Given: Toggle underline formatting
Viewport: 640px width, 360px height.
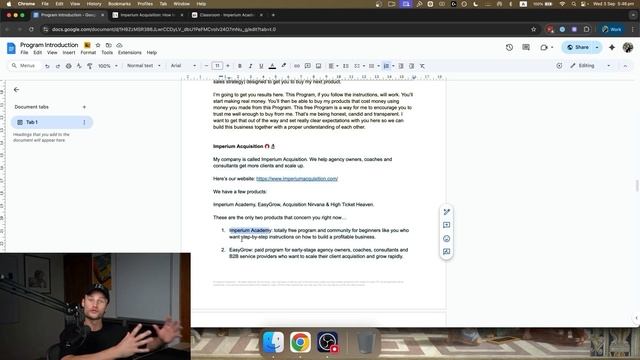Looking at the screenshot, I should (x=261, y=66).
